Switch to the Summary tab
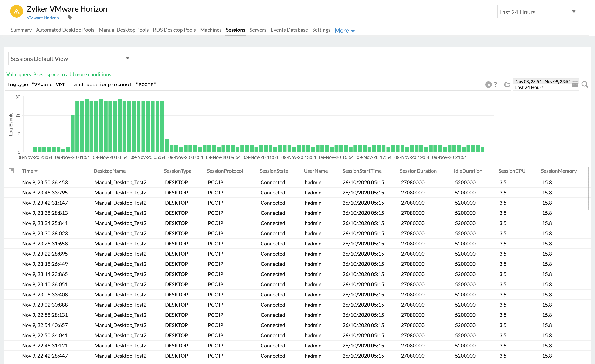 pyautogui.click(x=21, y=30)
